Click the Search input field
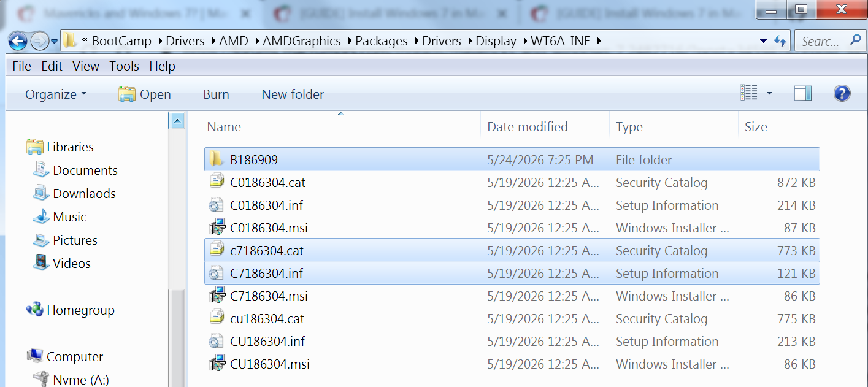 (822, 41)
